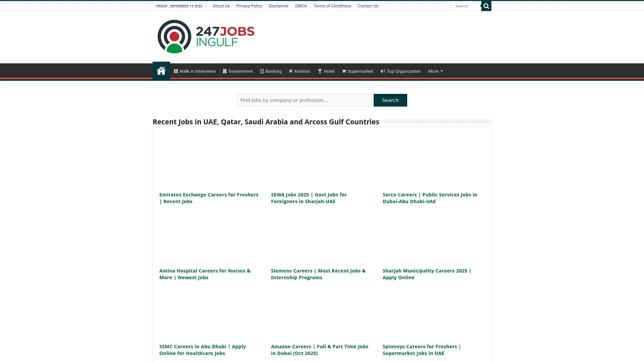Select the Top Organization megaphone icon
644x362 pixels.
pyautogui.click(x=382, y=71)
